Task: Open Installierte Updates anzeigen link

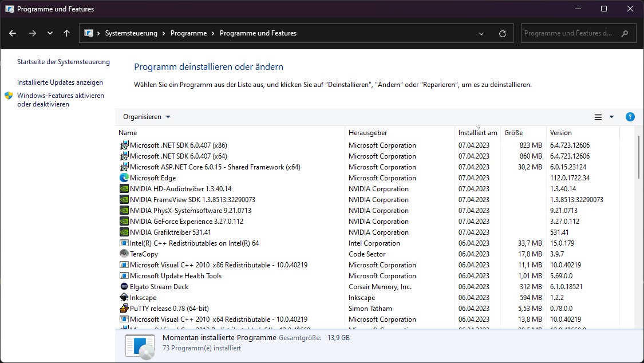Action: tap(60, 82)
